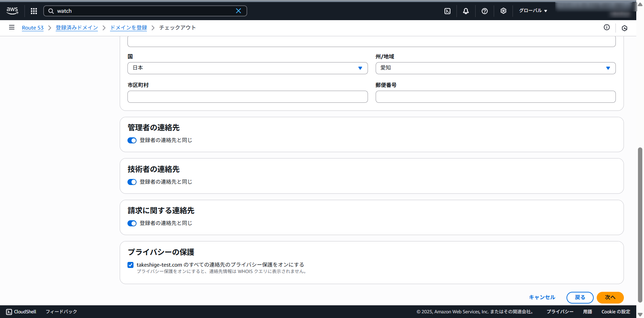
Task: Open the グローバル region dropdown
Action: click(x=533, y=11)
